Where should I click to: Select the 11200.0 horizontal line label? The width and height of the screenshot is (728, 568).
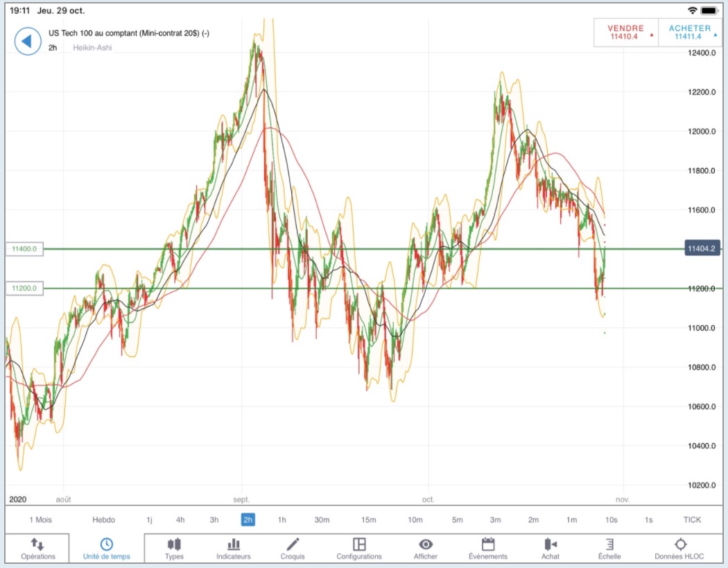pyautogui.click(x=24, y=289)
